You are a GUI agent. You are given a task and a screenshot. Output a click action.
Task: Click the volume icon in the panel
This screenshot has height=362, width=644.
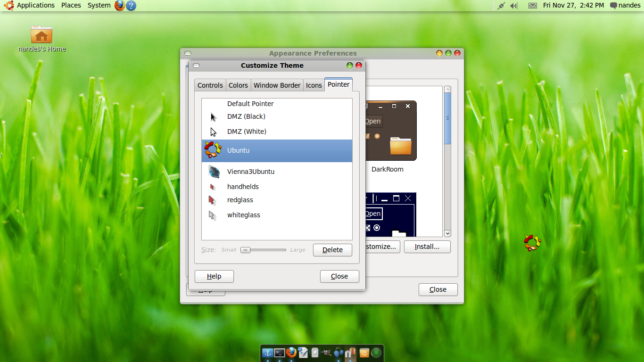click(x=513, y=6)
